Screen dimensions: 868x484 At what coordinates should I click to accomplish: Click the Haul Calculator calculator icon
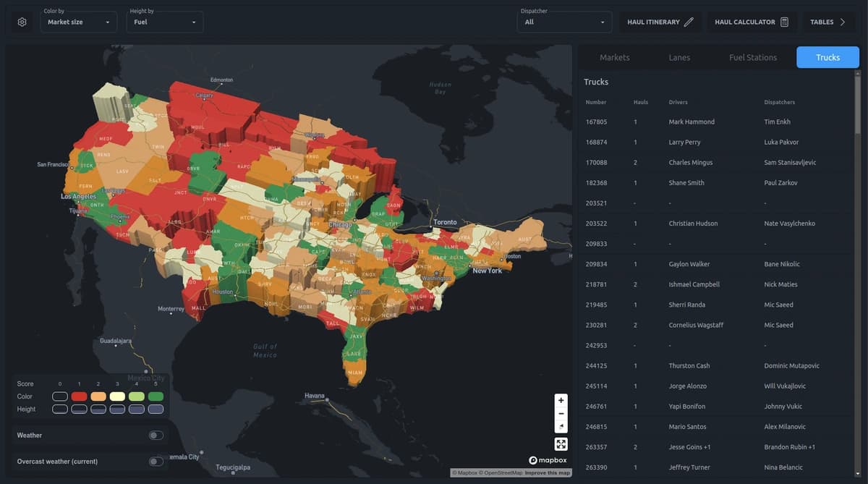click(x=784, y=22)
